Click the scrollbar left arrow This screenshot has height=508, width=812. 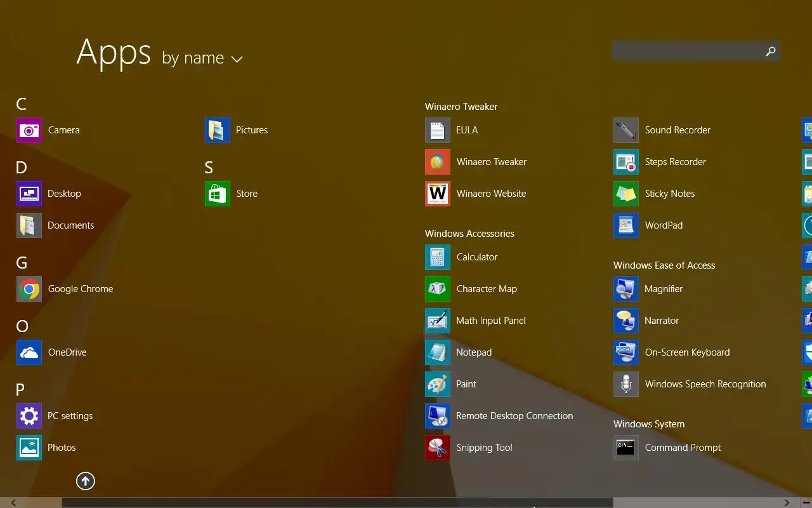[x=13, y=503]
